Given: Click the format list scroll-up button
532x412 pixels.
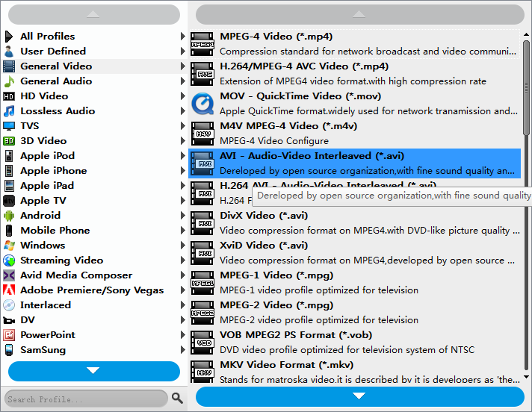Looking at the screenshot, I should (360, 15).
